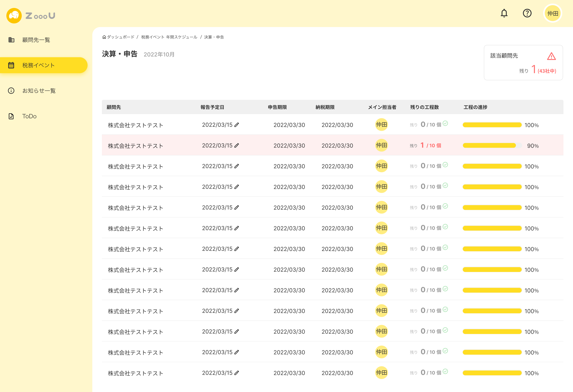The image size is (573, 392).
Task: Open the ToDo sidebar menu entry
Action: 29,116
